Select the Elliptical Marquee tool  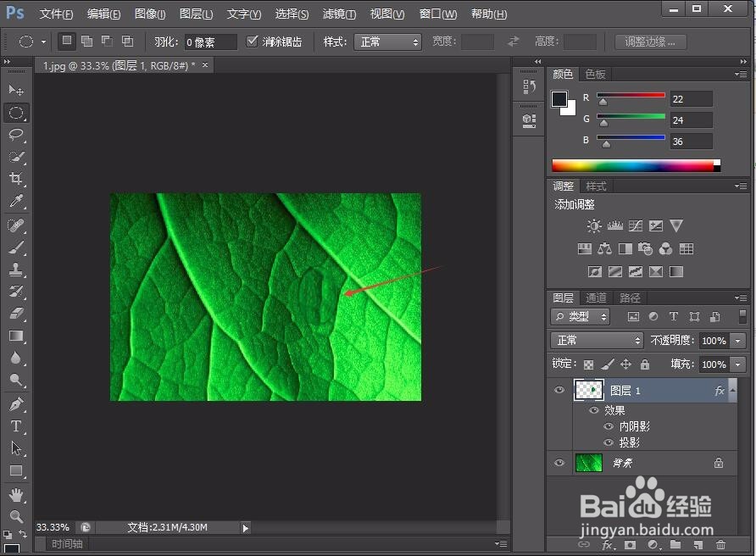16,113
